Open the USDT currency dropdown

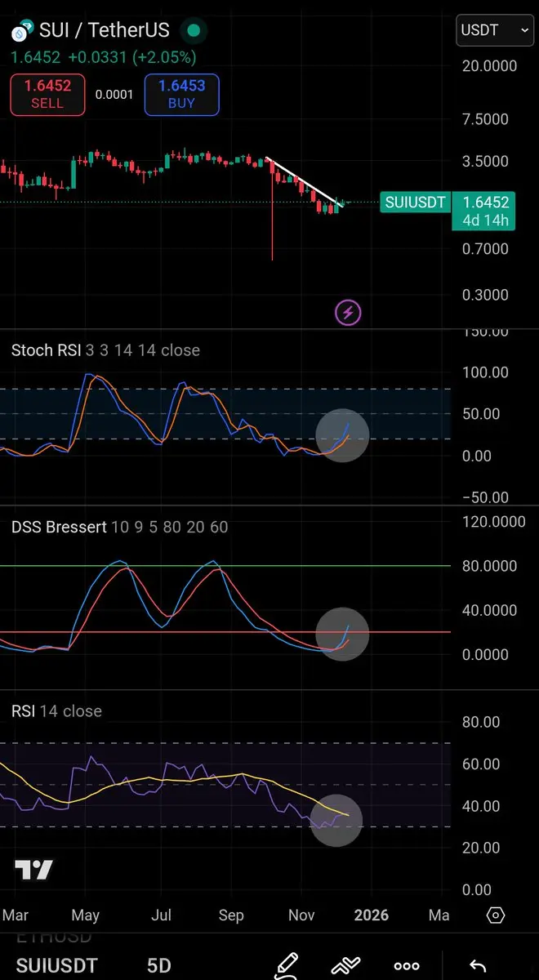tap(494, 31)
